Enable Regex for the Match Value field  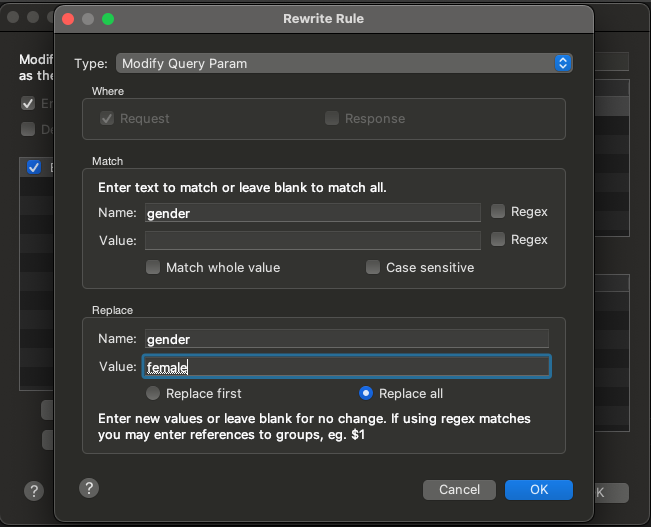tap(498, 240)
